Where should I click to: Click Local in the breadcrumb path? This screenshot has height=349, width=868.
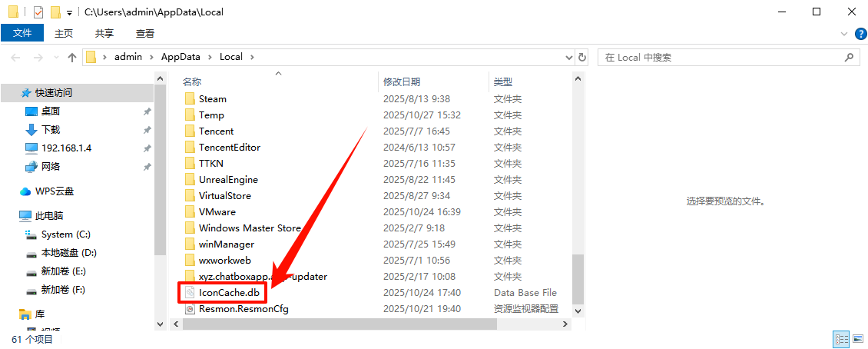(x=231, y=57)
